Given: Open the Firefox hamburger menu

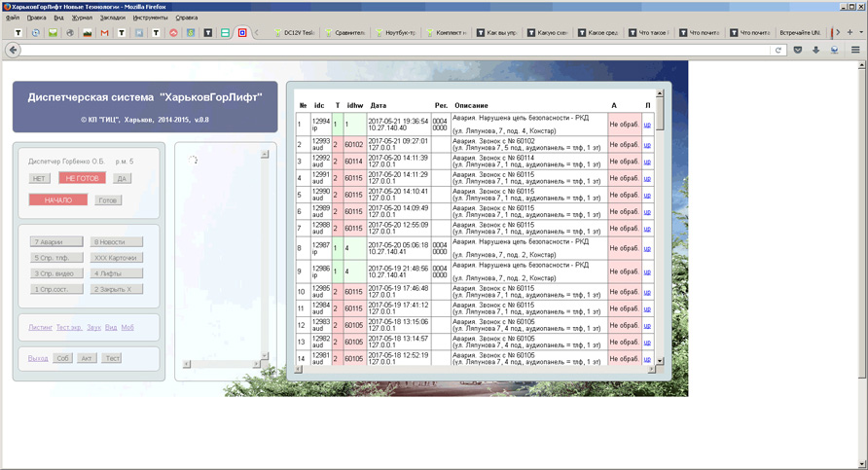Looking at the screenshot, I should pos(855,50).
